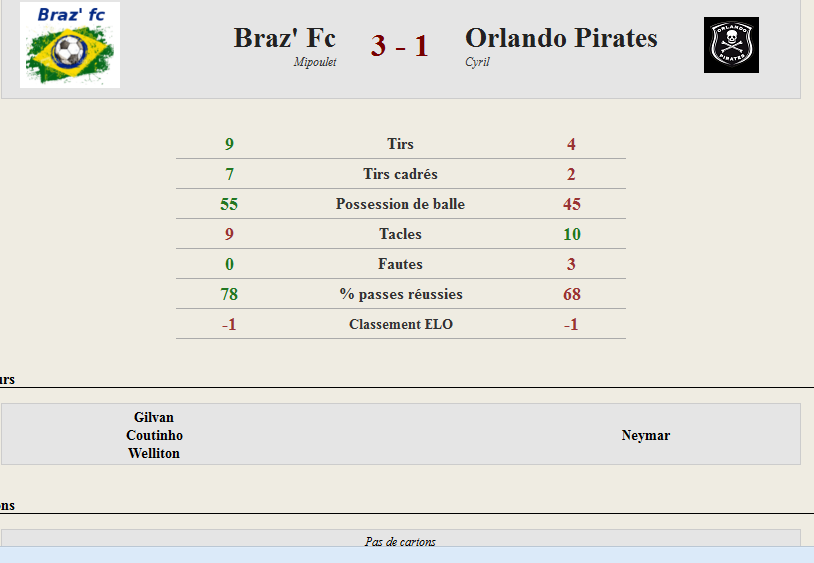Click manager name Cyril
Screen dimensions: 814x563
pos(477,62)
